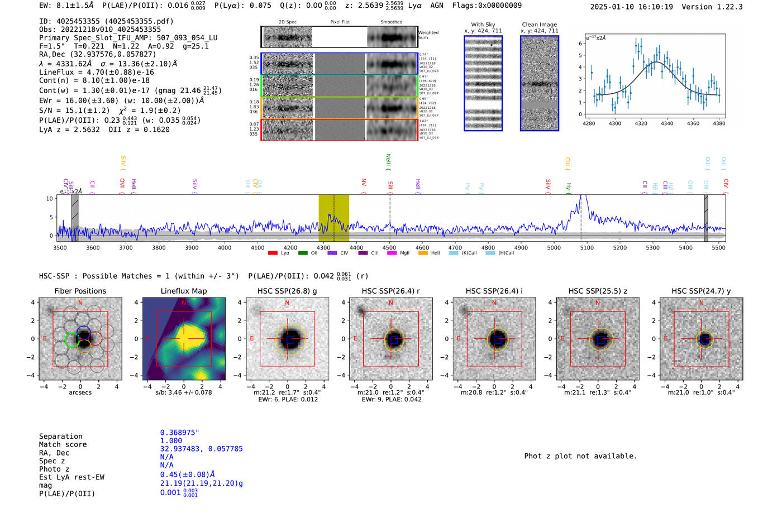The image size is (782, 532).
Task: Click the dashed vertical line at 4500Å
Action: [x=390, y=218]
